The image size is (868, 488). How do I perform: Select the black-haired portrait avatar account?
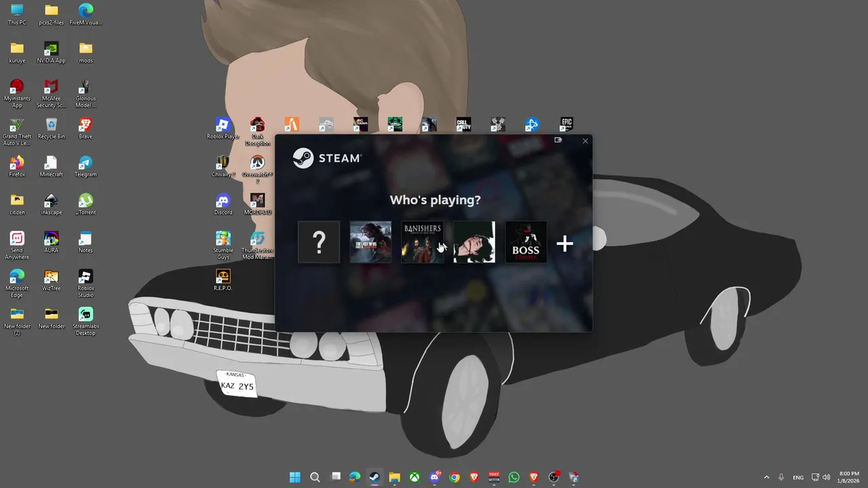(474, 242)
